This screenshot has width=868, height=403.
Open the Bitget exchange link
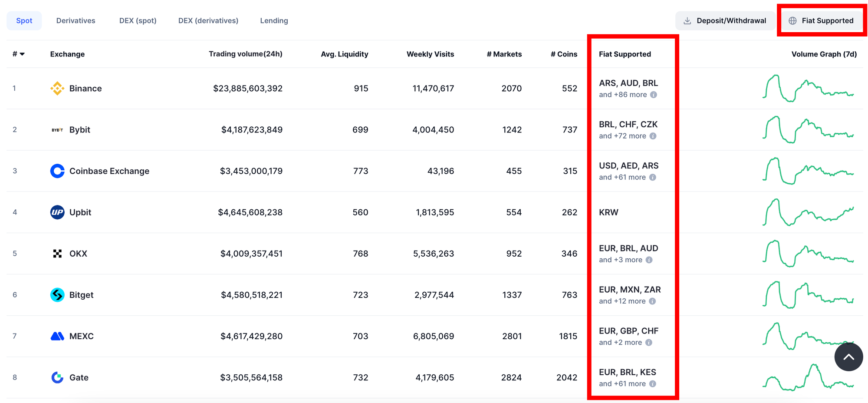pos(81,295)
